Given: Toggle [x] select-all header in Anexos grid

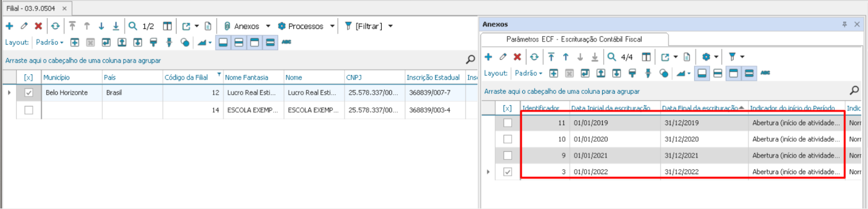Looking at the screenshot, I should pos(507,108).
